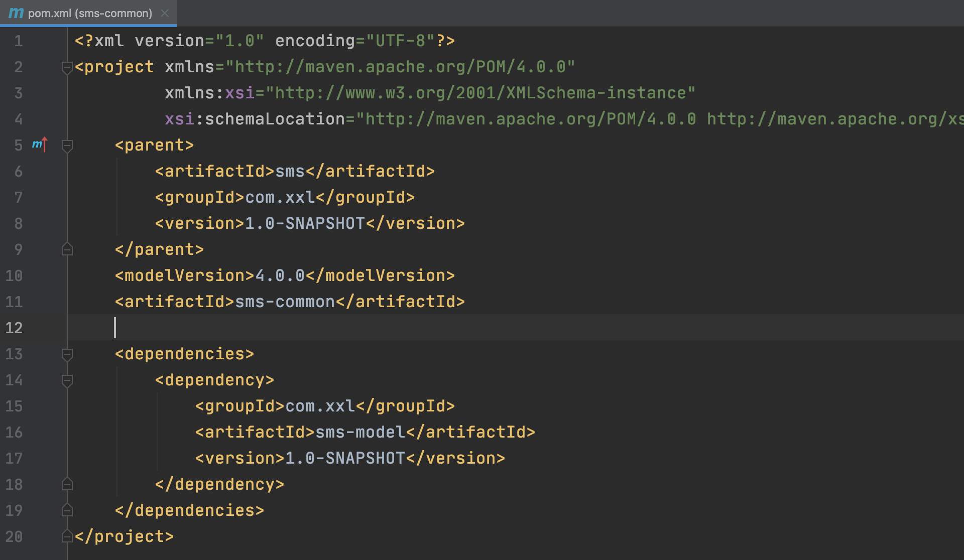The image size is (964, 560).
Task: Click the closing dependencies fold marker on line 19
Action: tap(67, 510)
